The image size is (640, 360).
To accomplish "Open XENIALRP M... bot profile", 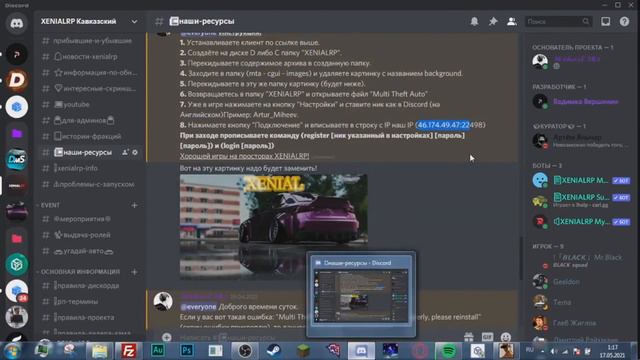I will point(582,180).
